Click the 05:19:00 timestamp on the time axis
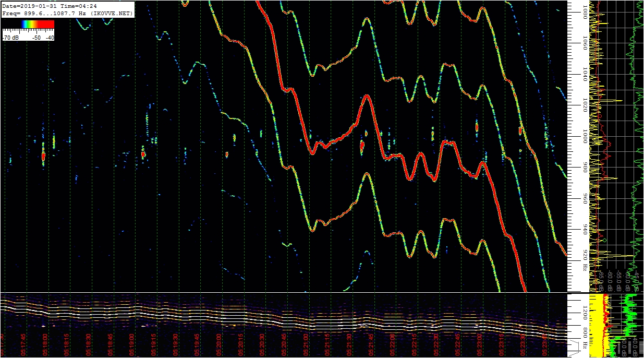This screenshot has width=644, height=358. pos(132,344)
